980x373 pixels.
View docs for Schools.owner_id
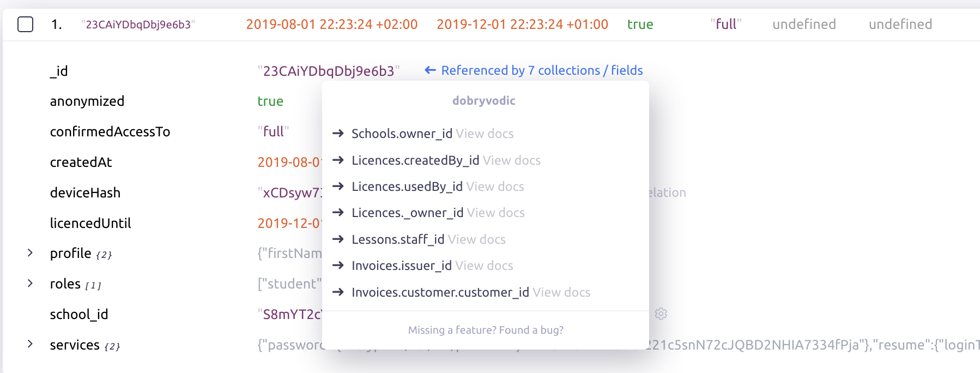click(485, 134)
